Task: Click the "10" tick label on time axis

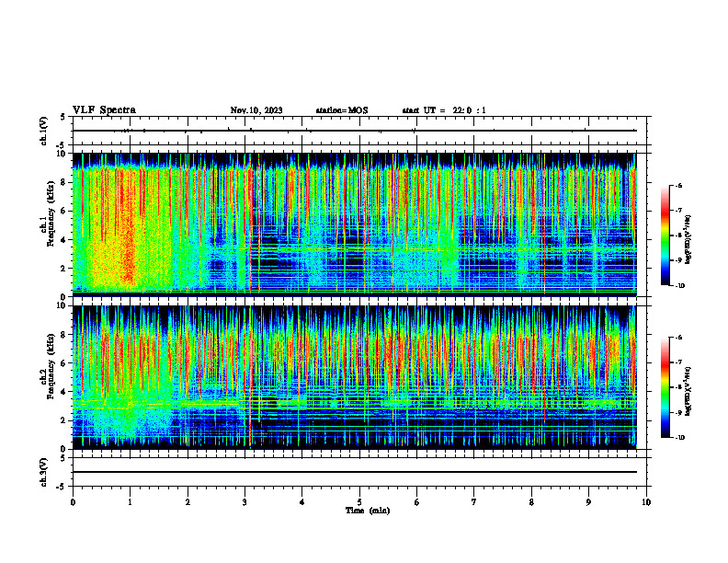Action: click(x=646, y=502)
